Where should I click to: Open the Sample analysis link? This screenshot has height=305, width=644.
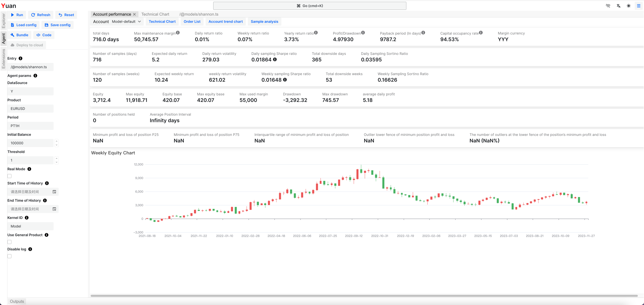coord(264,22)
